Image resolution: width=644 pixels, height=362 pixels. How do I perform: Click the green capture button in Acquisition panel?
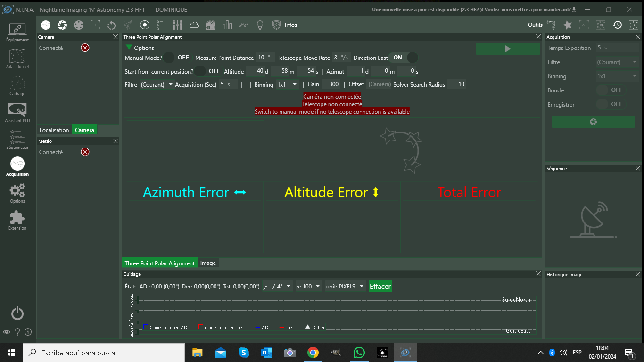(x=593, y=122)
